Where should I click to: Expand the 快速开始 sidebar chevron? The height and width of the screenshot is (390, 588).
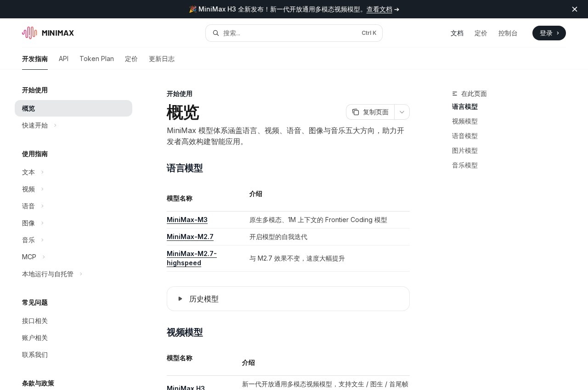click(55, 125)
